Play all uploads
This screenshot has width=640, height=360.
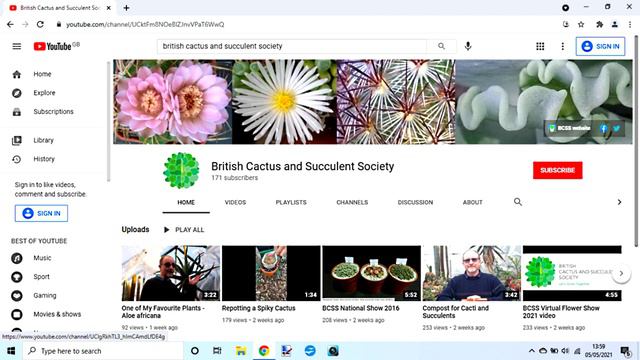click(184, 230)
